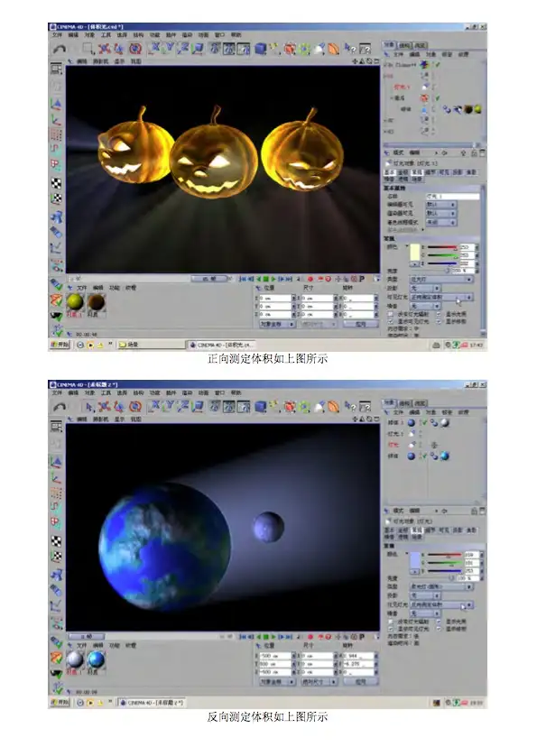
Task: Select the Rotate tool in the Earth scene toolbar
Action: coord(135,407)
